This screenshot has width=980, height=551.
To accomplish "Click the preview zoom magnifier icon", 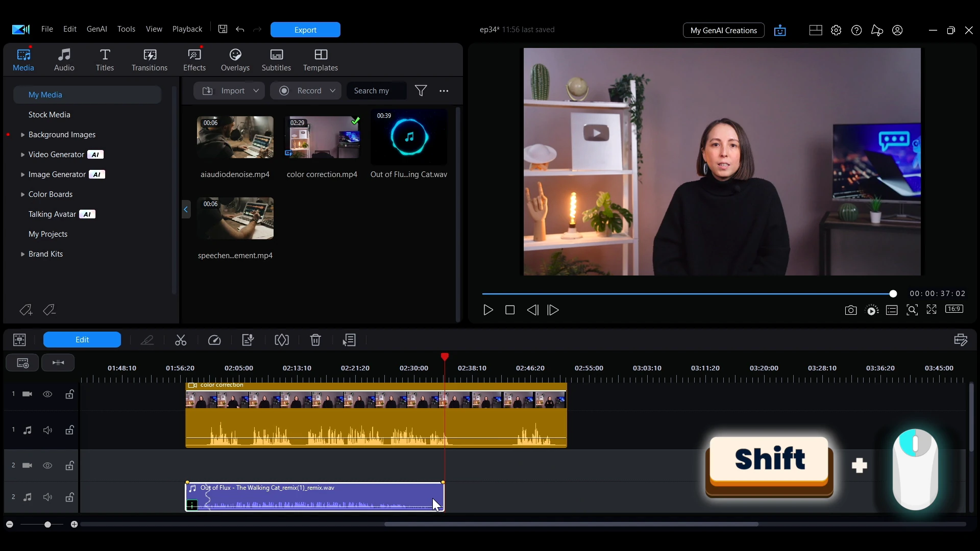I will (912, 310).
